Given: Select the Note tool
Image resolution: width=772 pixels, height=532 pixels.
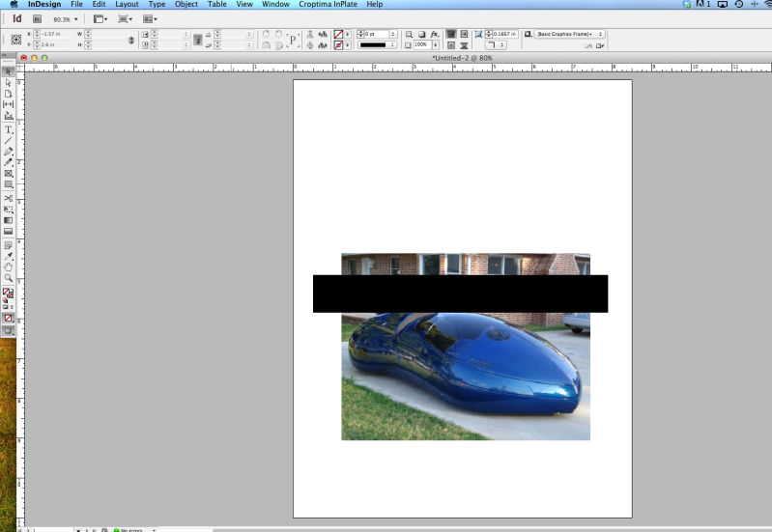Looking at the screenshot, I should (x=8, y=245).
